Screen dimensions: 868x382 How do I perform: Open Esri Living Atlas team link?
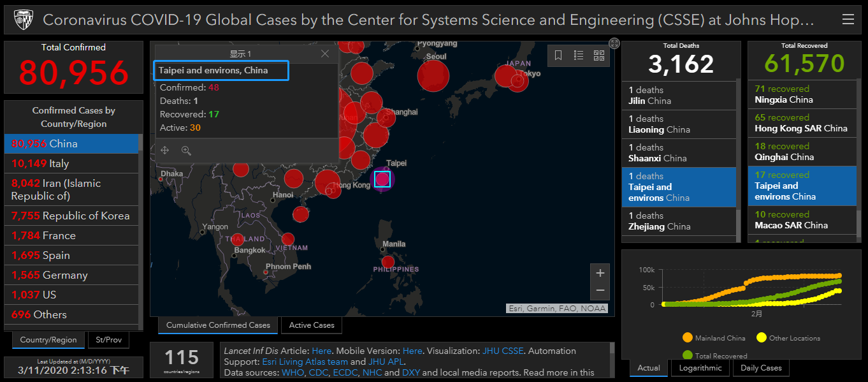[x=305, y=362]
